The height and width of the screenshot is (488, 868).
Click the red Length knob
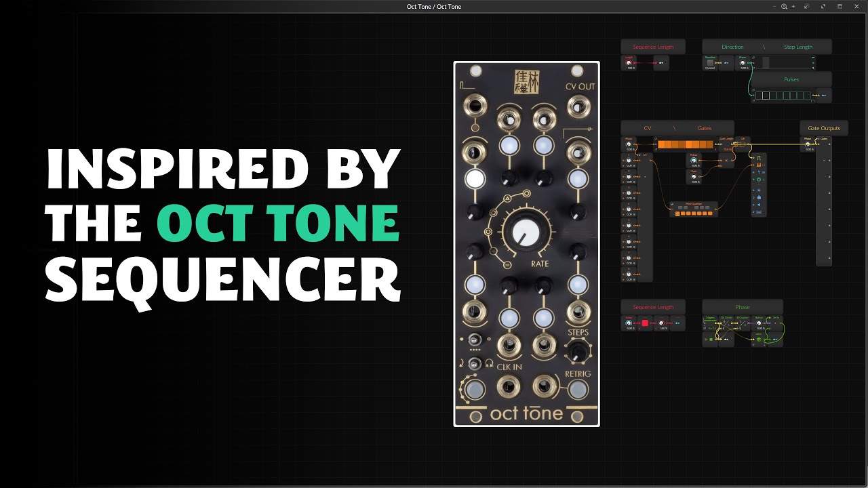629,62
